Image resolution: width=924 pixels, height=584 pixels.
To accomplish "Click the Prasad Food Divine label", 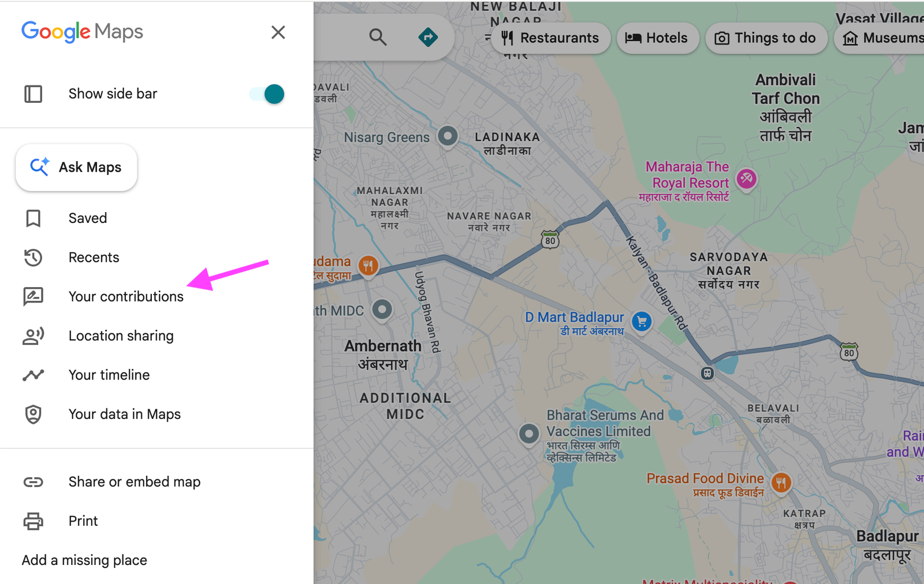I will tap(705, 485).
